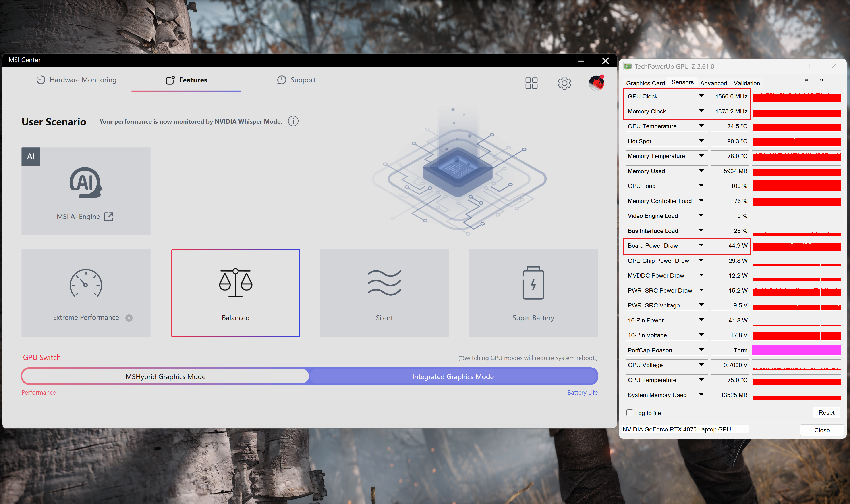
Task: Click GPU-Z refresh icon
Action: 821,80
